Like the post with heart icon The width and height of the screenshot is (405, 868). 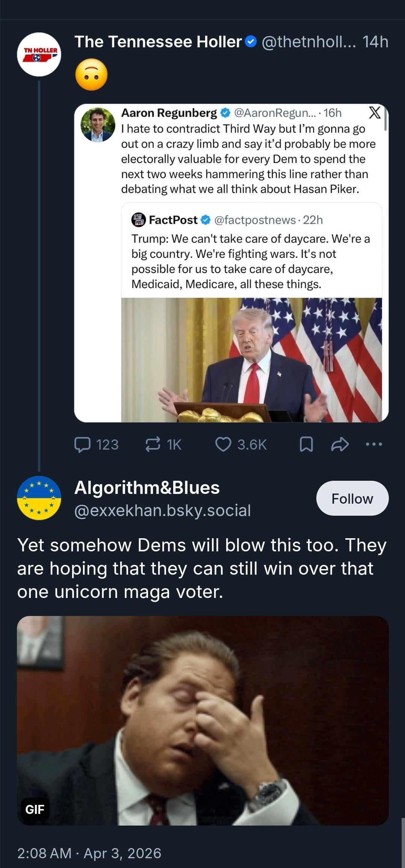click(x=223, y=444)
